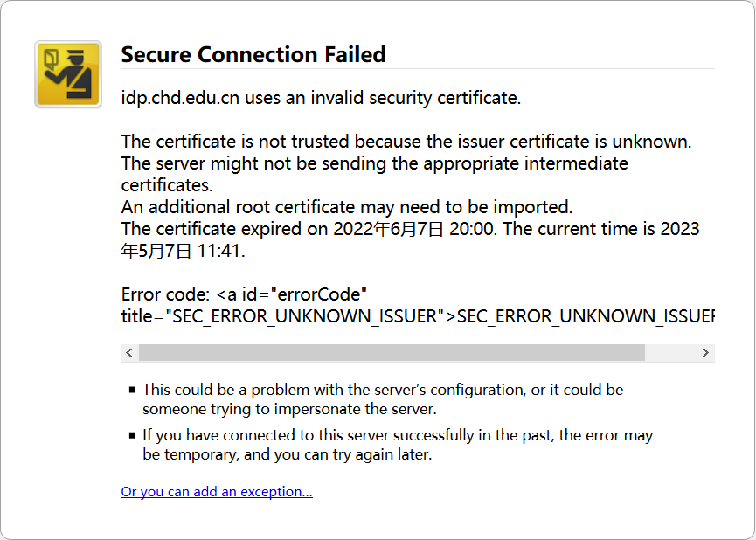Viewport: 756px width, 540px height.
Task: Click the square marker of the first bullet
Action: pyautogui.click(x=133, y=390)
